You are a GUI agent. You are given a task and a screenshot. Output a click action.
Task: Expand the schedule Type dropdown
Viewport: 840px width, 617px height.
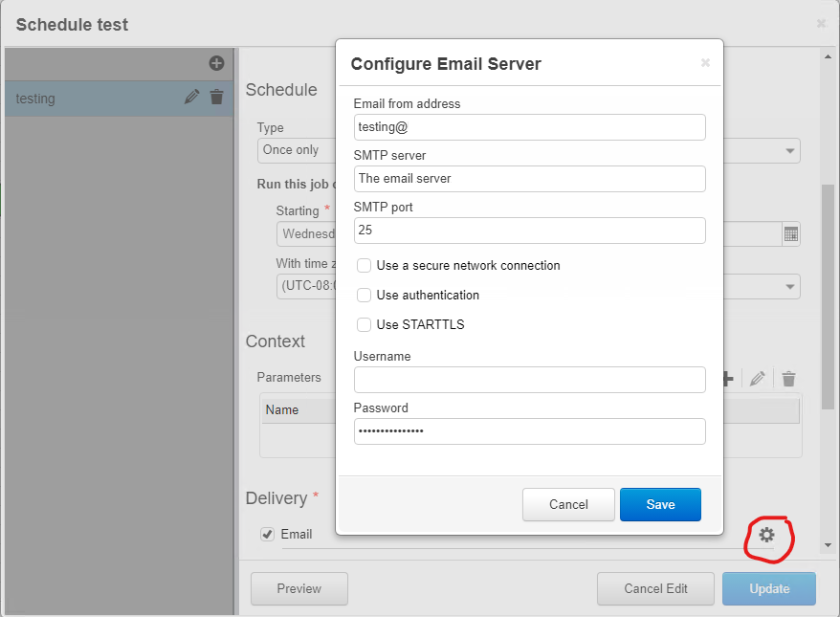(x=790, y=150)
